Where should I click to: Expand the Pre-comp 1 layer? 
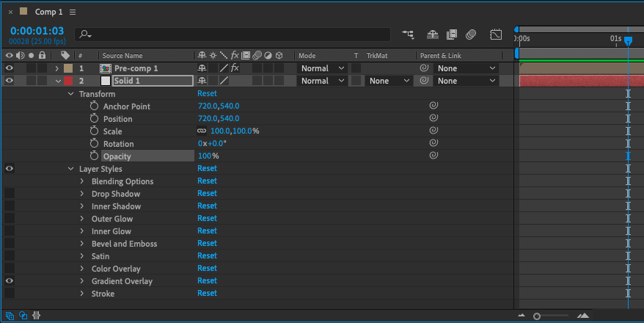pos(56,68)
